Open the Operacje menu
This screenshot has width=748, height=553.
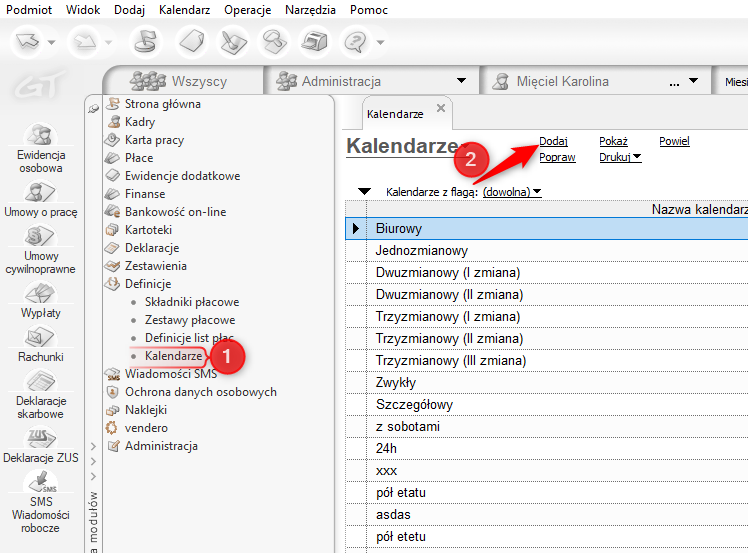pyautogui.click(x=248, y=10)
